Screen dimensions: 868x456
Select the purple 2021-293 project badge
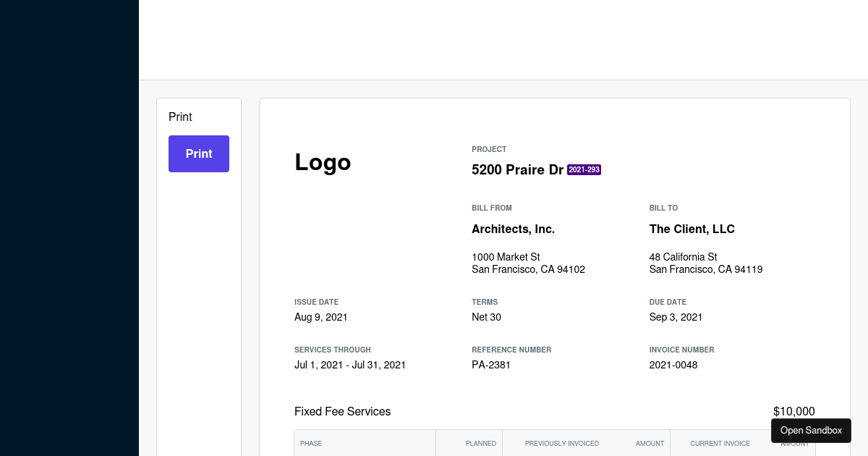(x=584, y=169)
